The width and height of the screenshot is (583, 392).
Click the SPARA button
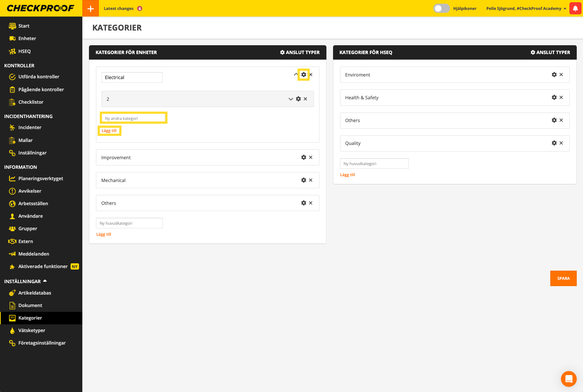pos(563,278)
